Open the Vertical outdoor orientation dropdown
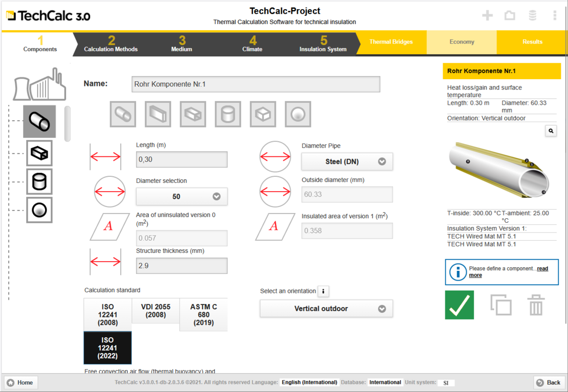This screenshot has width=568, height=392. coord(326,309)
